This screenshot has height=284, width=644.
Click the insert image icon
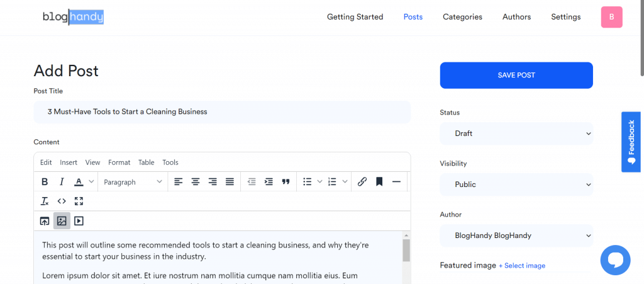tap(62, 220)
